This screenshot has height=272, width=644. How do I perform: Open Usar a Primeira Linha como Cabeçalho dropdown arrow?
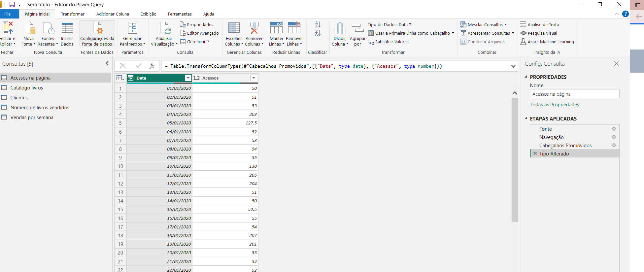pyautogui.click(x=453, y=33)
